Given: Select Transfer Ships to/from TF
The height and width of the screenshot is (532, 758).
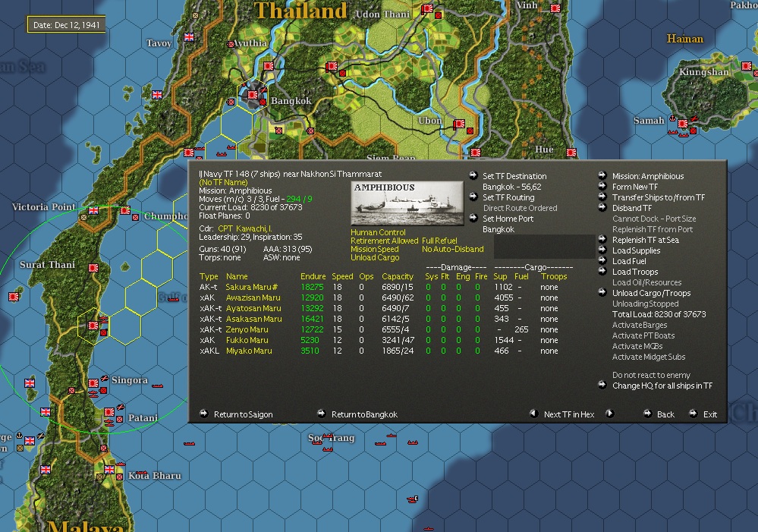Looking at the screenshot, I should coord(659,197).
